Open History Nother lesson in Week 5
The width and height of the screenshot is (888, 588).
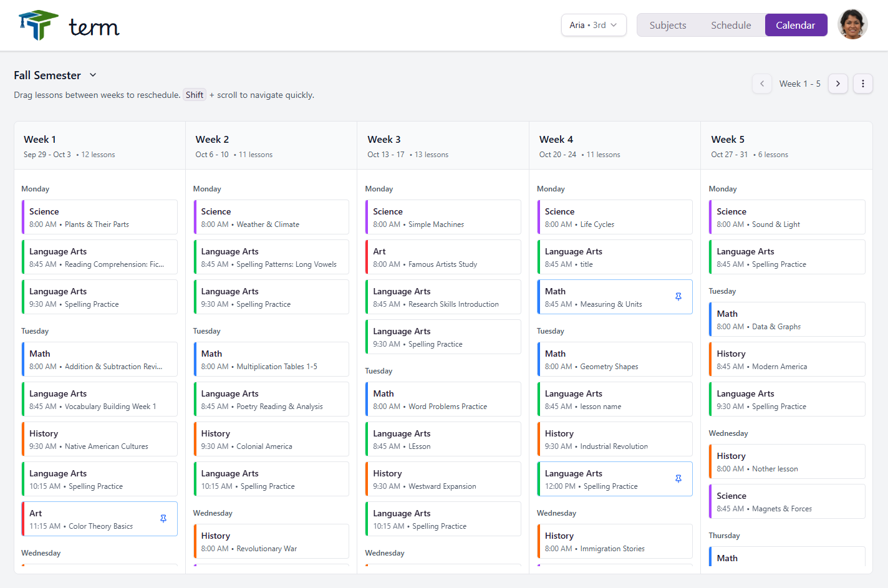(x=786, y=461)
